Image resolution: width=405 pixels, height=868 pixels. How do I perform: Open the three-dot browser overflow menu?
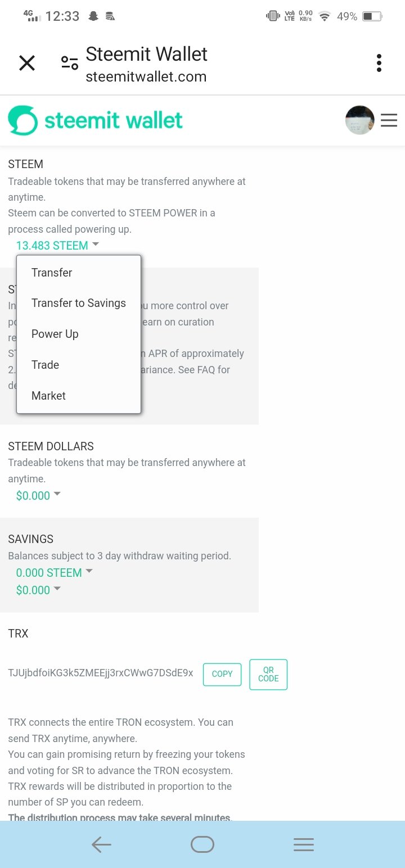point(379,63)
